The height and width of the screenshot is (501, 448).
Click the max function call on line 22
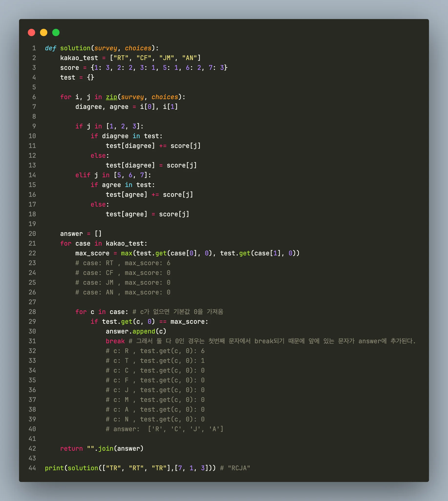coord(127,253)
